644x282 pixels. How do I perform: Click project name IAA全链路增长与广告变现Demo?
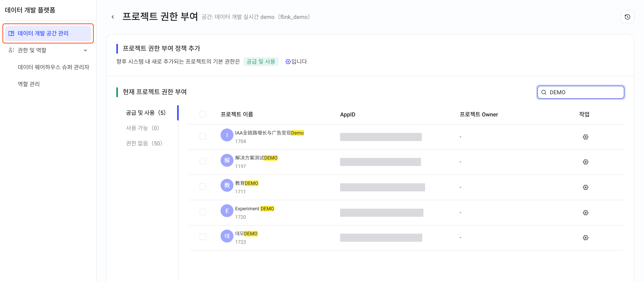click(269, 133)
